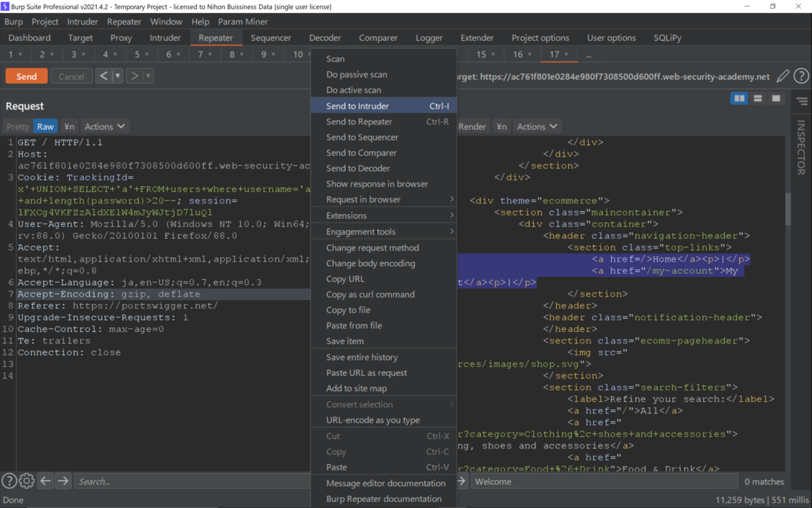The width and height of the screenshot is (812, 508).
Task: Open Burp Repeater documentation
Action: pos(384,499)
